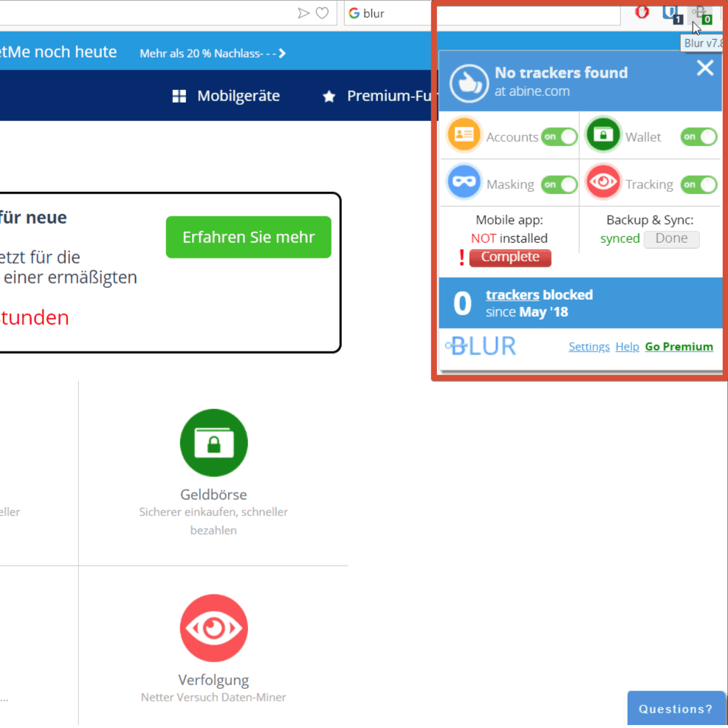Click Netter Versuch Daten-Miner caption
This screenshot has width=728, height=728.
[x=213, y=697]
